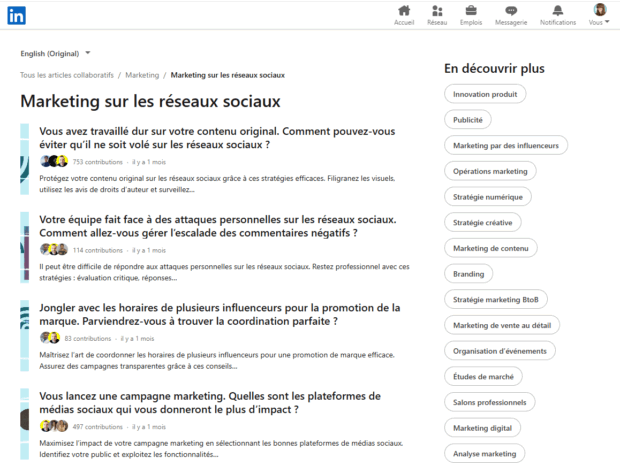Click the LinkedIn logo
The height and width of the screenshot is (466, 620).
16,15
